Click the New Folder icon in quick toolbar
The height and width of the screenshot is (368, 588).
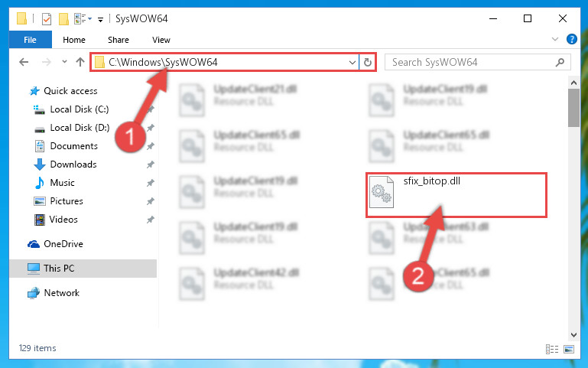(63, 19)
